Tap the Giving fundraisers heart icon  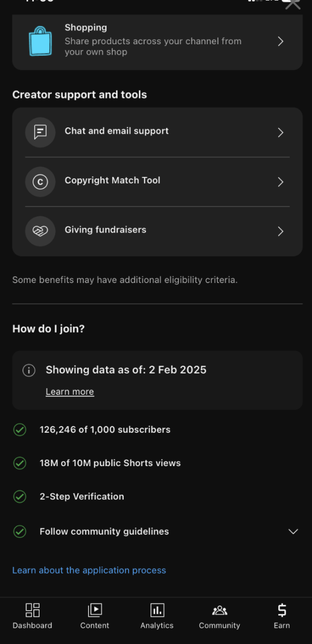coord(40,231)
